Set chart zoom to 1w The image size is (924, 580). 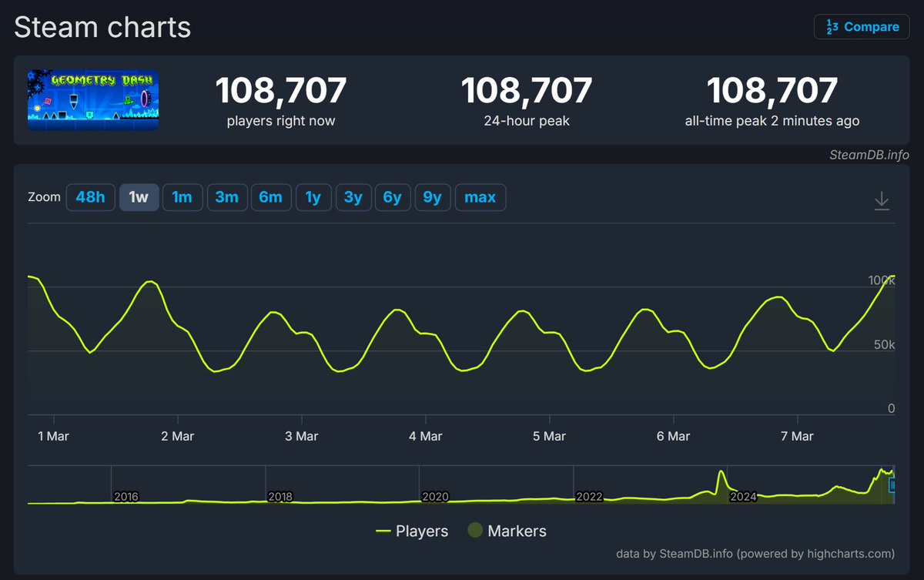click(x=139, y=197)
